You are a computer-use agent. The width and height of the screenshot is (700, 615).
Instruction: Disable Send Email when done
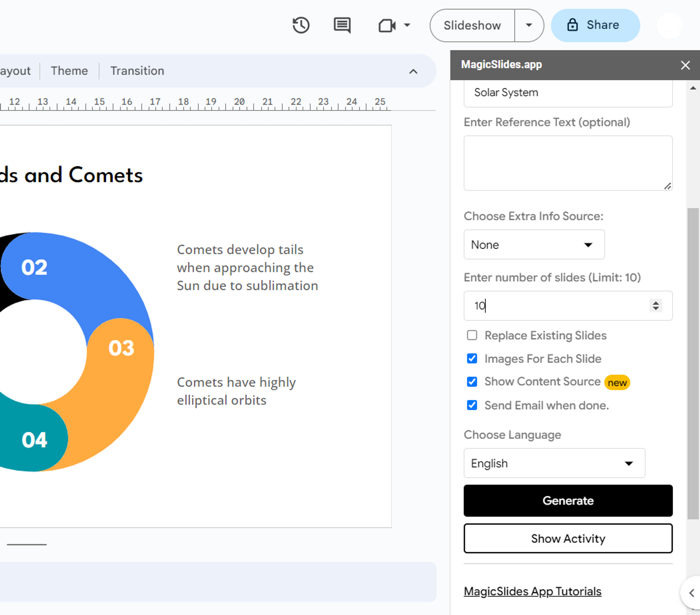[x=472, y=405]
